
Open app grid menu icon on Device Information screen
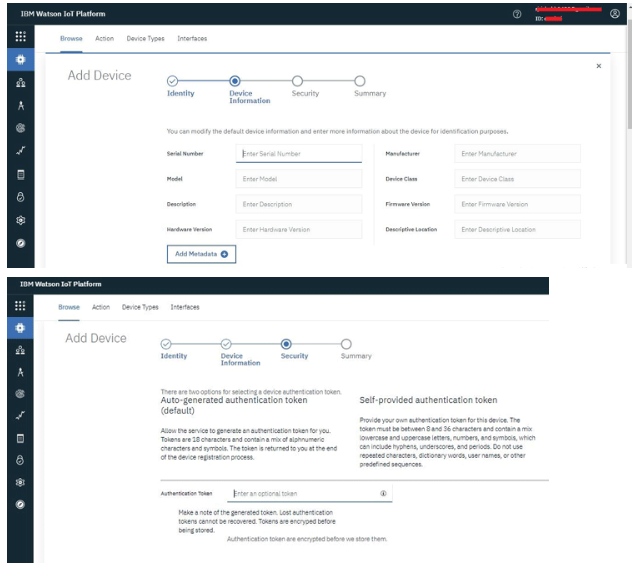click(21, 35)
